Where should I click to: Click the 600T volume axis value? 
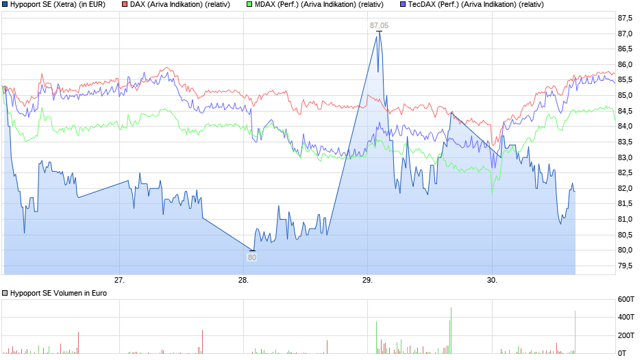(626, 299)
